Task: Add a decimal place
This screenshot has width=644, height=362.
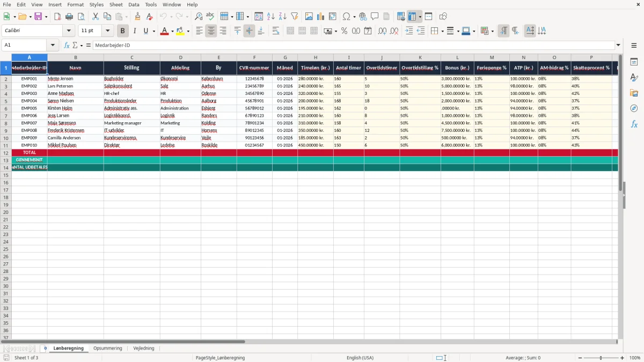Action: (x=382, y=31)
